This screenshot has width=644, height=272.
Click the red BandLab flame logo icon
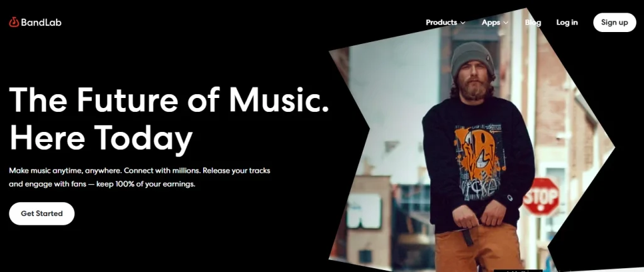pos(14,22)
